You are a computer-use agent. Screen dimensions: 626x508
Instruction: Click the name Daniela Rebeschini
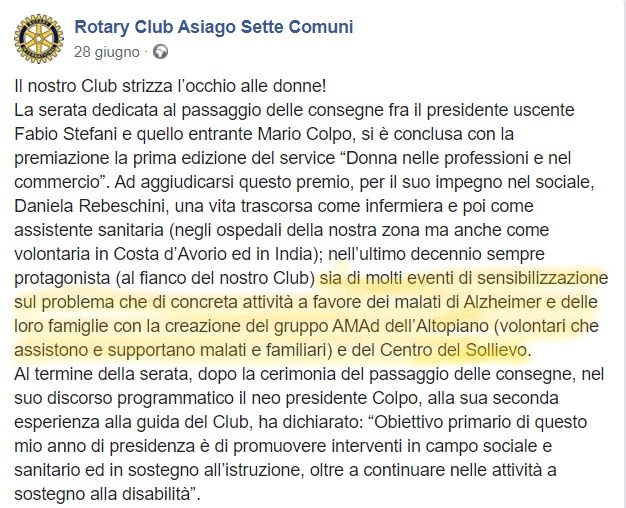tap(89, 206)
